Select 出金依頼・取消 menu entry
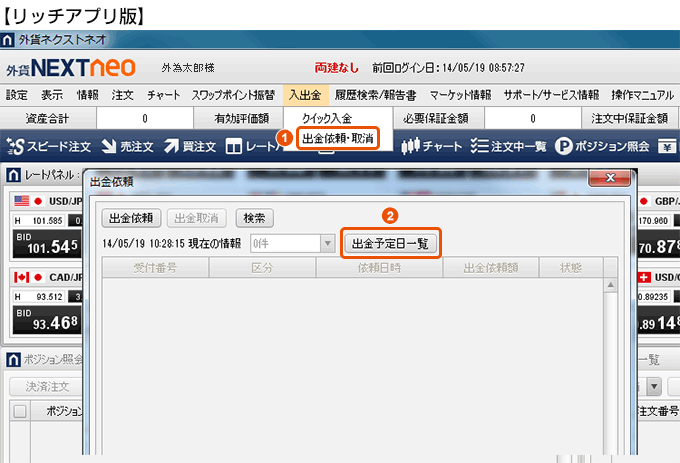This screenshot has width=680, height=463. [338, 139]
